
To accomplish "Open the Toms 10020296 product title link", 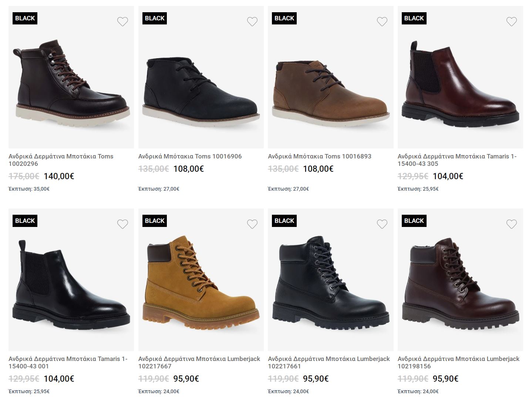I will (x=61, y=160).
